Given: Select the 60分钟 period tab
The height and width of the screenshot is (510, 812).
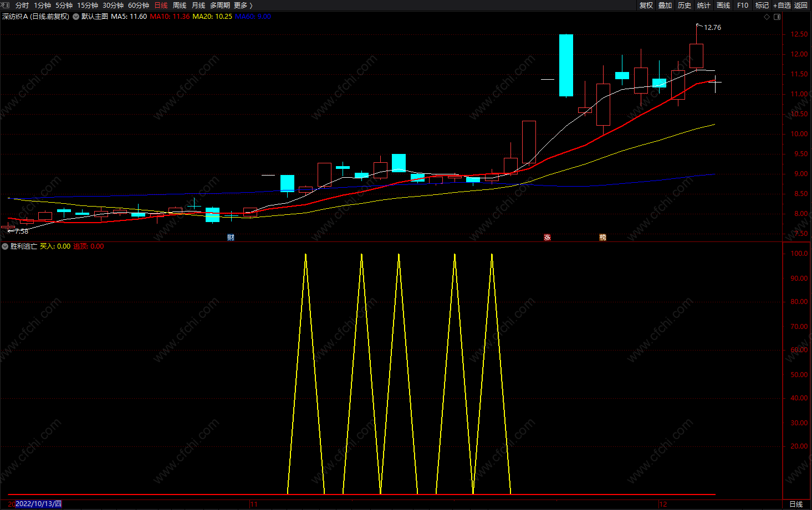Looking at the screenshot, I should (x=138, y=5).
